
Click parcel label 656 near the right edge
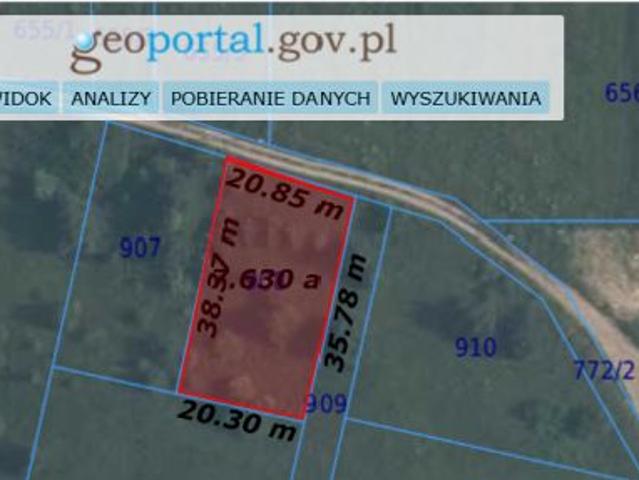click(x=621, y=92)
